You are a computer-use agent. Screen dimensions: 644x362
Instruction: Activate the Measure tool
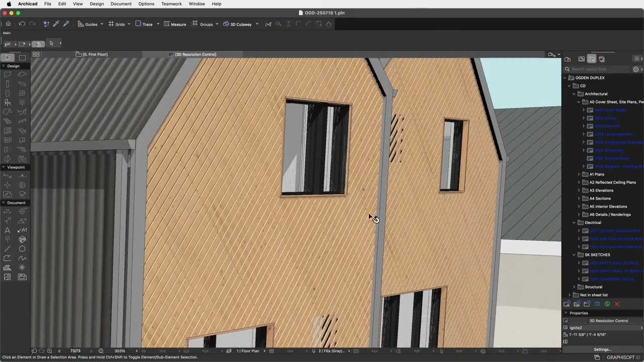click(175, 24)
